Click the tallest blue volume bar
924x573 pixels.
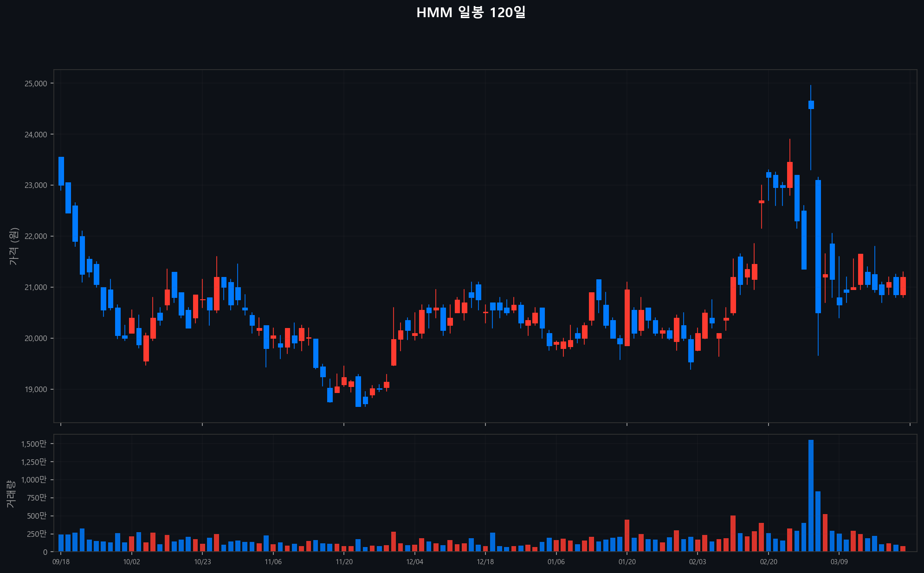coord(811,496)
